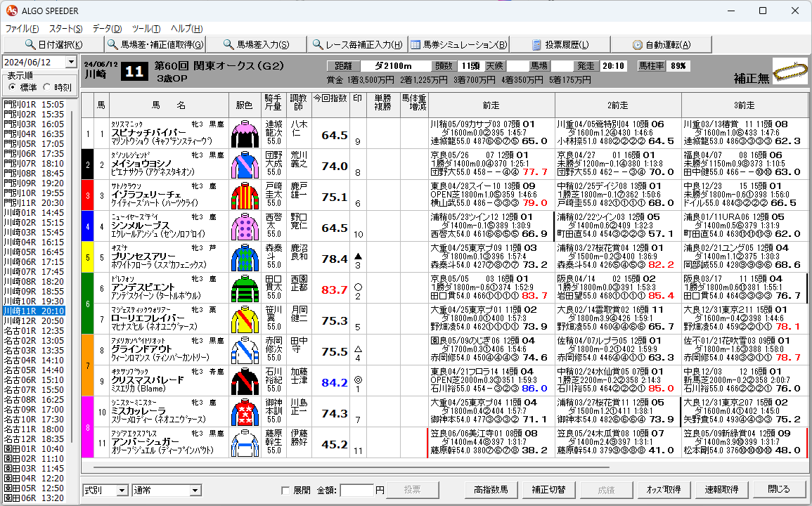Click the 金額 amount input field
This screenshot has width=812, height=506.
pos(356,490)
